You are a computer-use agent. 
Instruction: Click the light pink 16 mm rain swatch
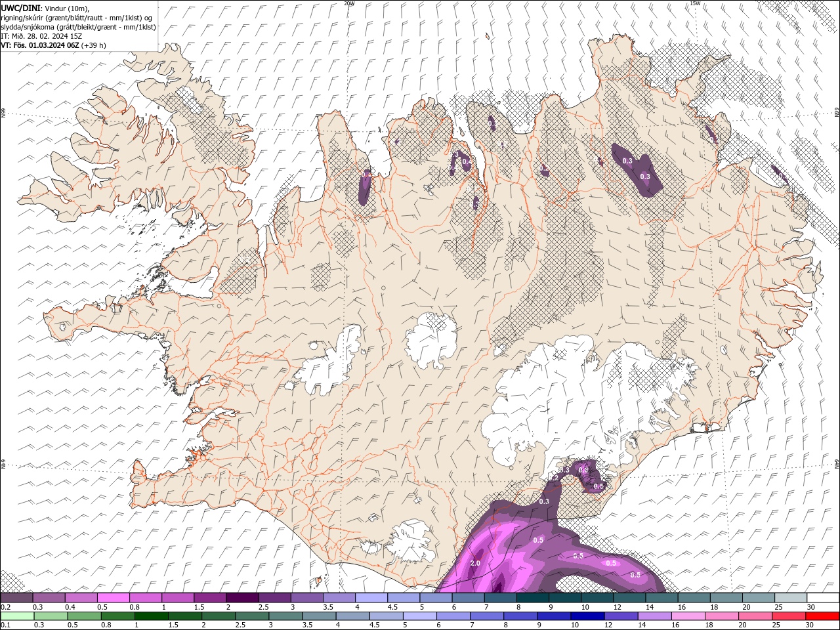tap(688, 616)
